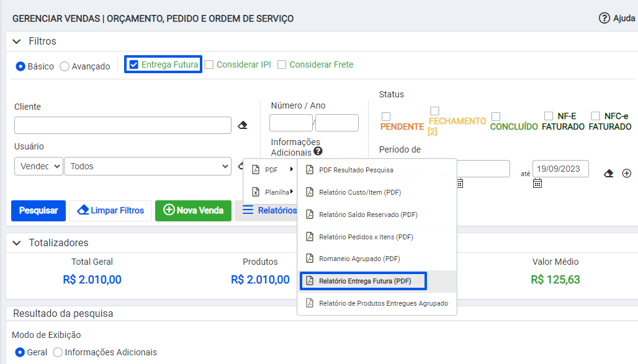Clear the Cliente field with eraser icon
The image size is (638, 364).
point(243,125)
